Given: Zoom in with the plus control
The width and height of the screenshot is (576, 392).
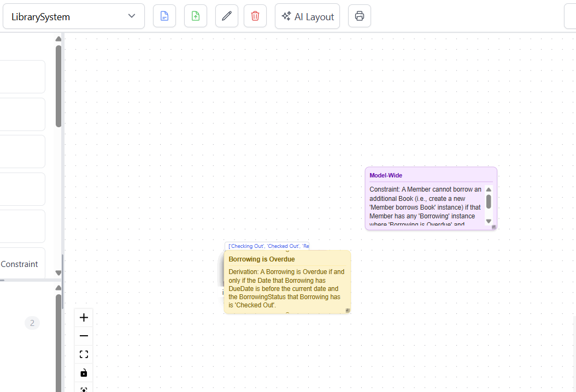Looking at the screenshot, I should point(84,318).
